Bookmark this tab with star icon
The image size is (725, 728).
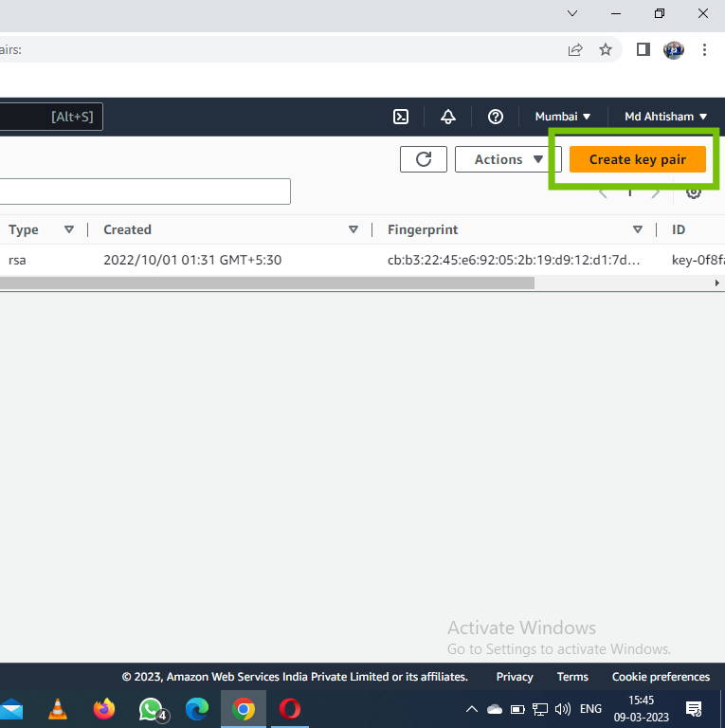click(606, 49)
